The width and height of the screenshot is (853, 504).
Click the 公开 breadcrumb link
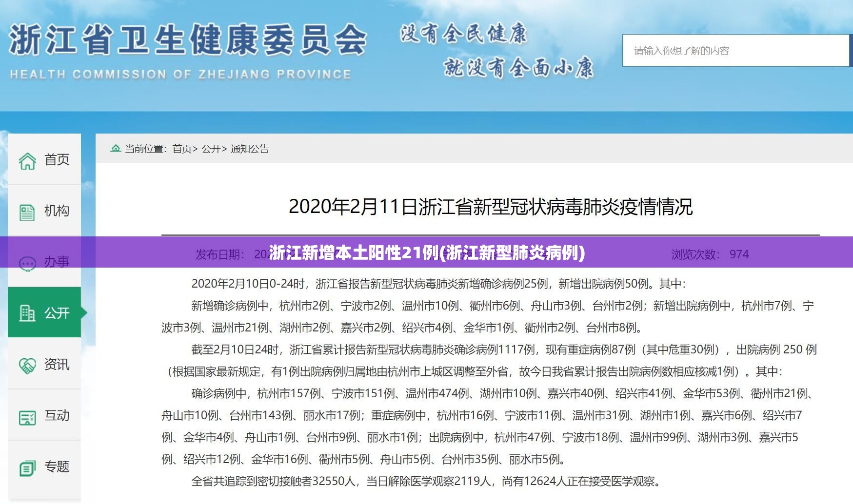211,149
